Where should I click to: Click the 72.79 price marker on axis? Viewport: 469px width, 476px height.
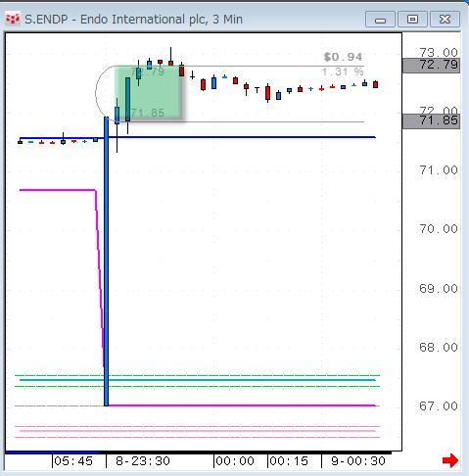click(431, 65)
